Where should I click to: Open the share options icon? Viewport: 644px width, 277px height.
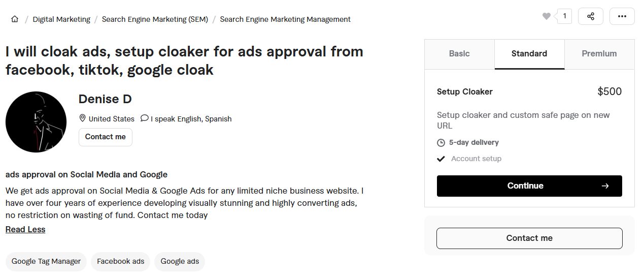(591, 16)
